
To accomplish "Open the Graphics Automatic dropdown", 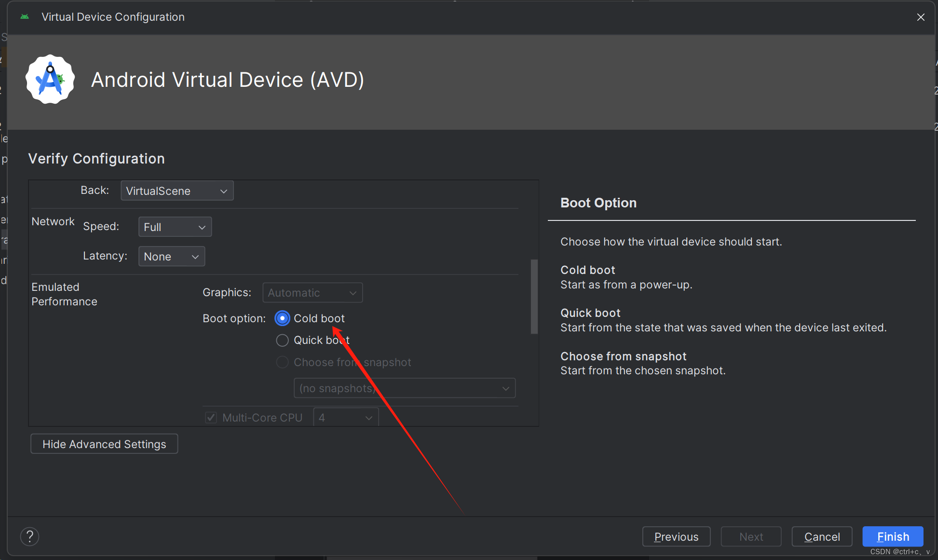I will pyautogui.click(x=313, y=293).
